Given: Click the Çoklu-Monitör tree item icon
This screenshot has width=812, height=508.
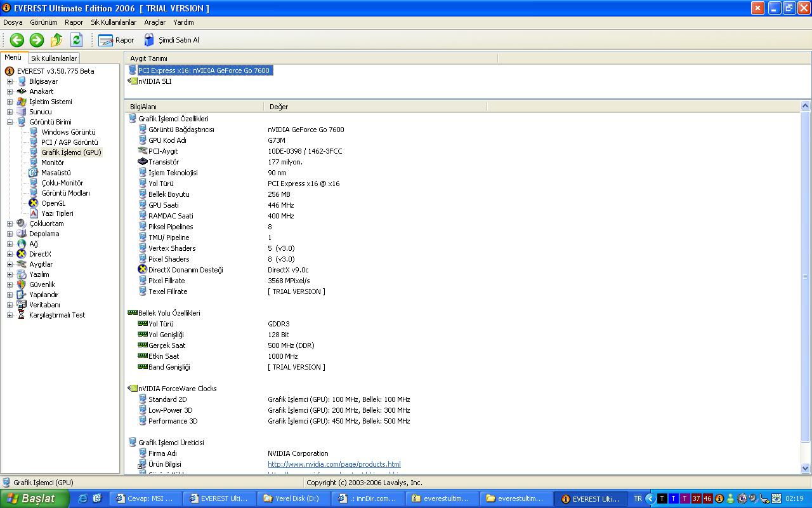Looking at the screenshot, I should tap(34, 183).
